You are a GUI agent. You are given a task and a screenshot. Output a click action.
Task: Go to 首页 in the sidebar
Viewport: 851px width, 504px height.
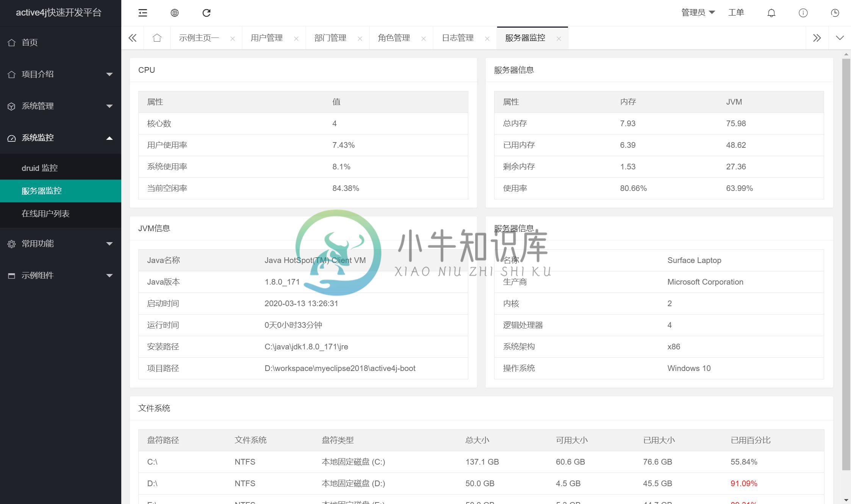tap(61, 42)
